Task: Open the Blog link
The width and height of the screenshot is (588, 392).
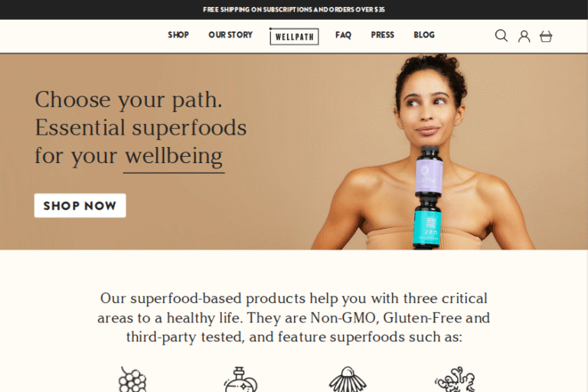Action: [x=424, y=35]
